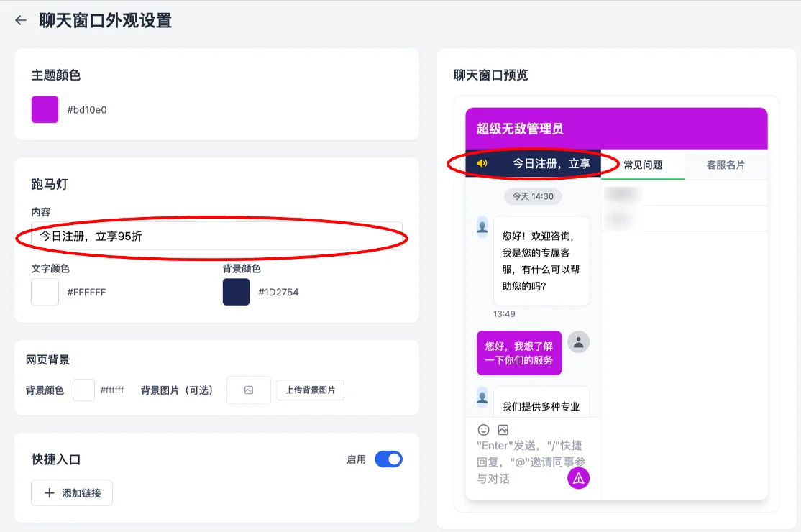Open the 客服名片 tab
The image size is (801, 532).
(726, 165)
